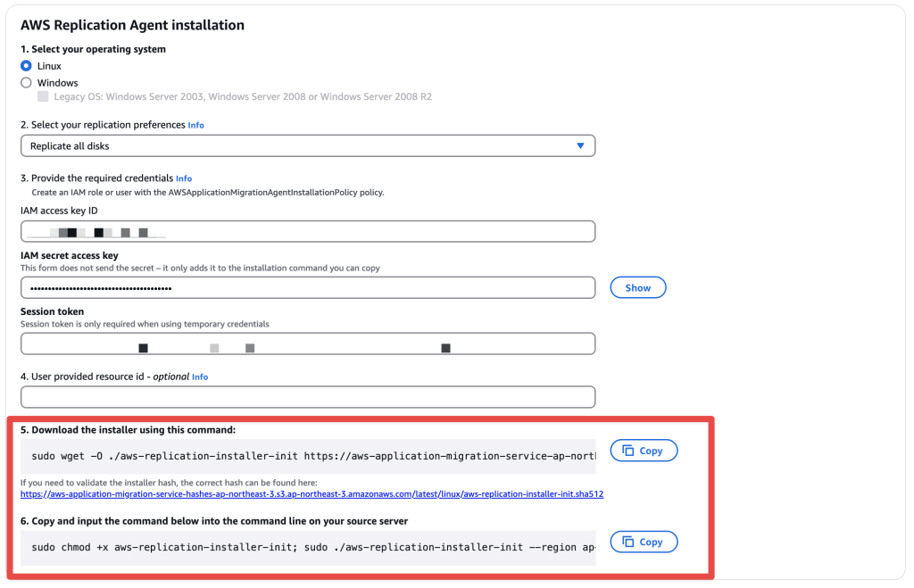
Task: Show the IAM secret access key
Action: coord(637,288)
